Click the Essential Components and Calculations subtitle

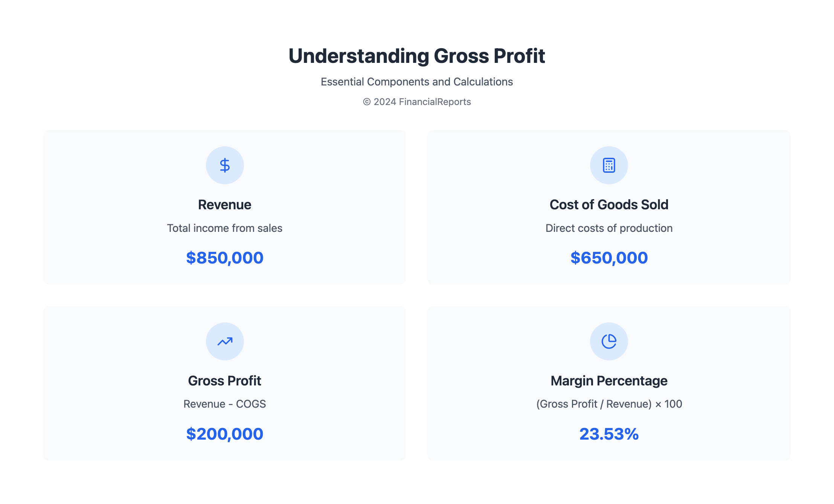417,82
